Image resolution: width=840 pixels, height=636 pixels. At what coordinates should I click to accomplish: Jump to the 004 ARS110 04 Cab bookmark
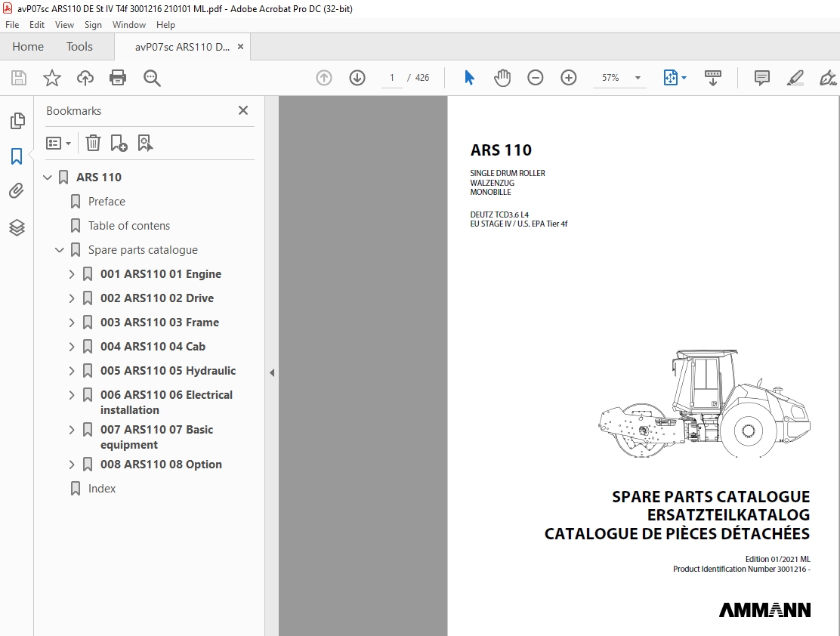(153, 347)
